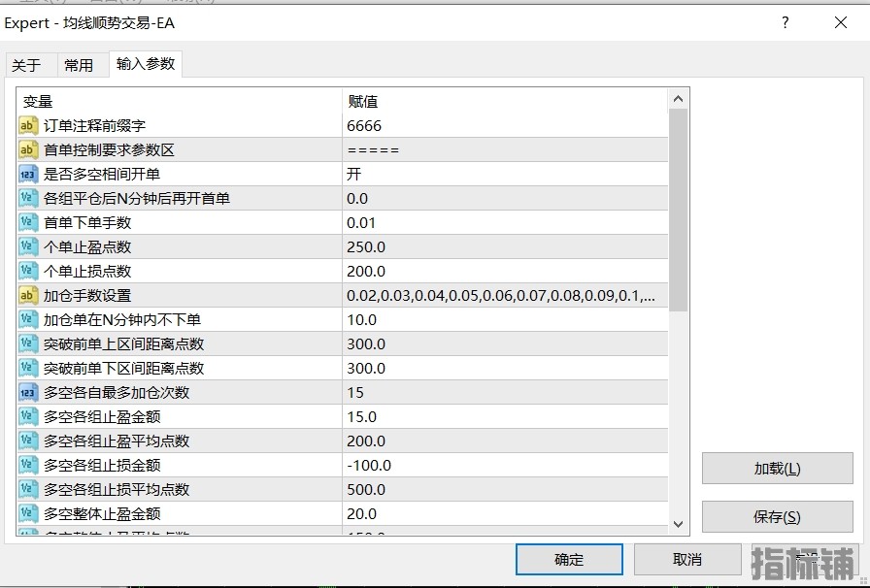Click the double icon beside 首单下单手数
The height and width of the screenshot is (588, 870).
(28, 222)
